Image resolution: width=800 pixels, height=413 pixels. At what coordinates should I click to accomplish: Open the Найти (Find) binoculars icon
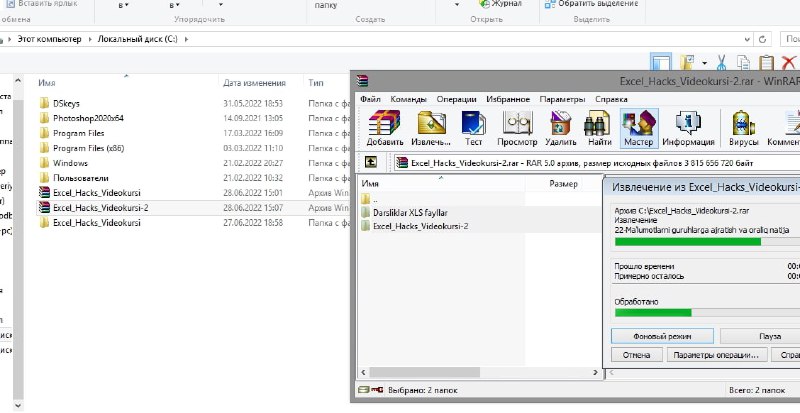coord(599,128)
